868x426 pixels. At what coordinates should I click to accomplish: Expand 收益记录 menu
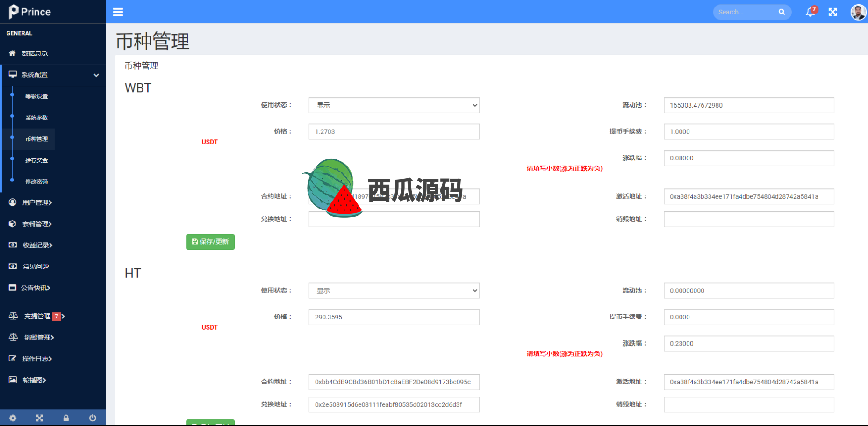(x=37, y=245)
